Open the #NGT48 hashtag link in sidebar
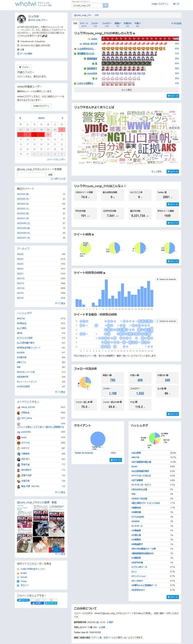 pos(21,318)
